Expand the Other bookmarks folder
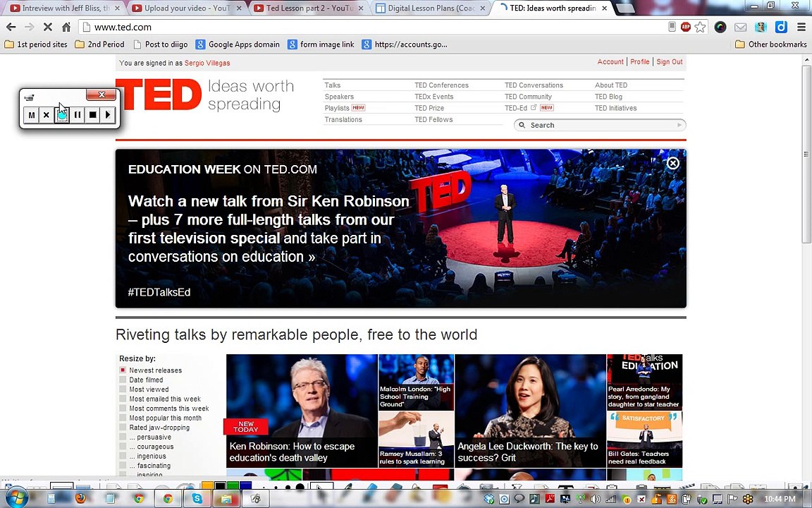The width and height of the screenshot is (812, 508). pyautogui.click(x=771, y=44)
